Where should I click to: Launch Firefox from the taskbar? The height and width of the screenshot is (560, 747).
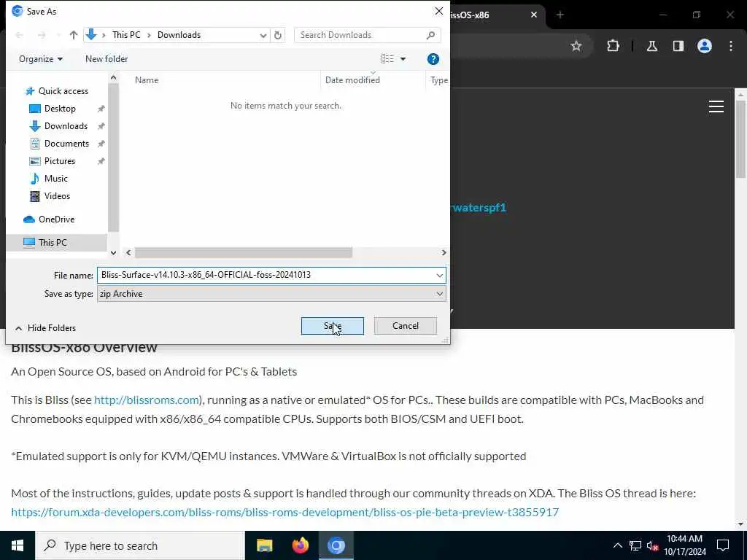click(x=300, y=545)
